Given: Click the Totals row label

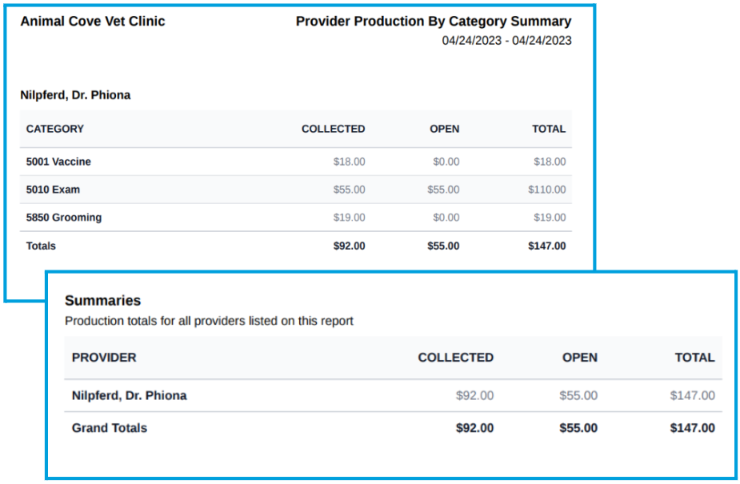Looking at the screenshot, I should [x=41, y=246].
